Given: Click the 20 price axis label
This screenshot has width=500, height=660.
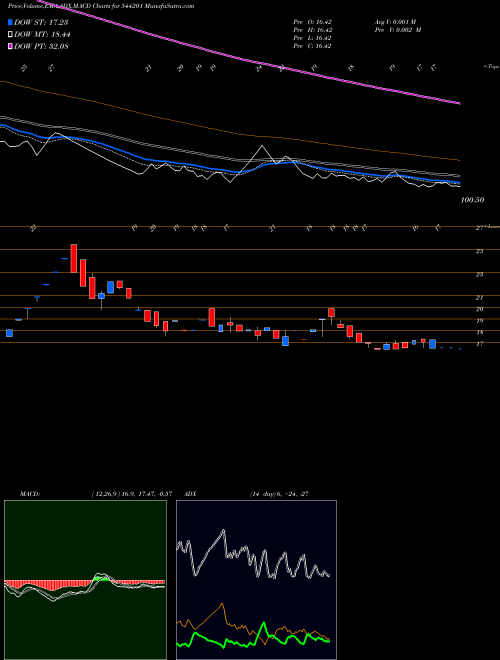Looking at the screenshot, I should click(x=479, y=309).
